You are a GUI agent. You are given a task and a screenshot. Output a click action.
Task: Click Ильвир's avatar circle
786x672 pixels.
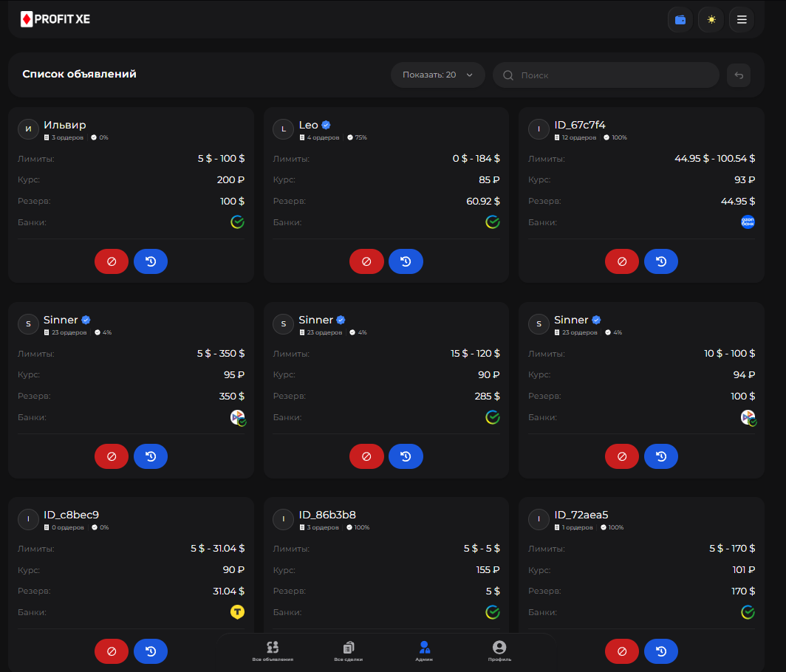(x=28, y=128)
